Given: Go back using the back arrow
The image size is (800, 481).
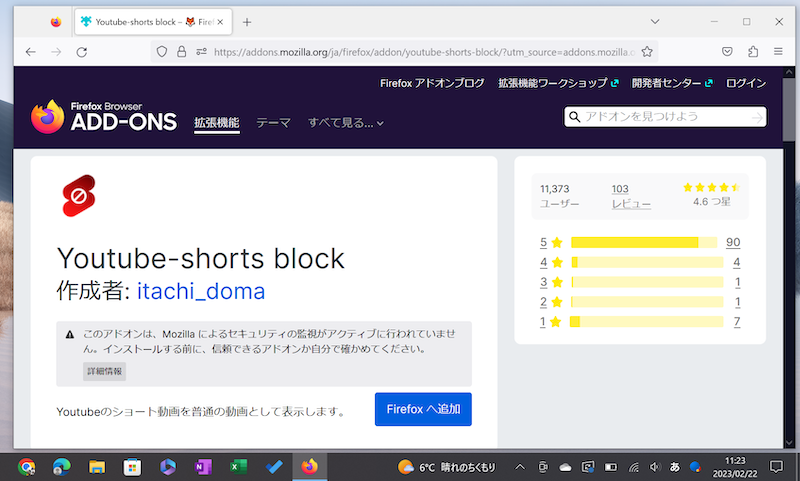Looking at the screenshot, I should (x=31, y=52).
